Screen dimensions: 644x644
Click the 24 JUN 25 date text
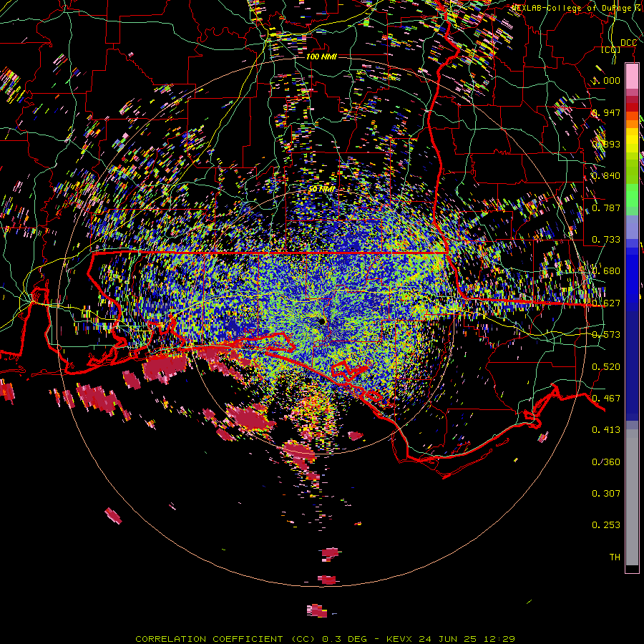click(x=447, y=639)
